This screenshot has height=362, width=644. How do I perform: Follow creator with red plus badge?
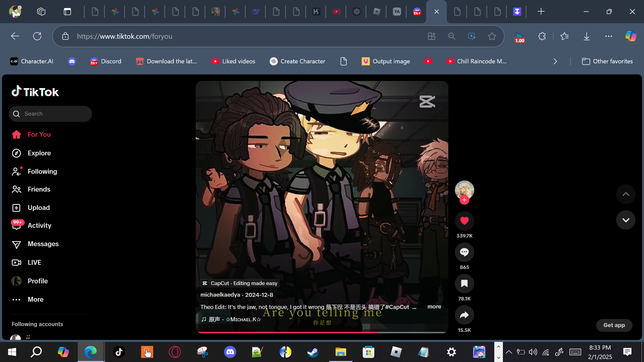(464, 200)
